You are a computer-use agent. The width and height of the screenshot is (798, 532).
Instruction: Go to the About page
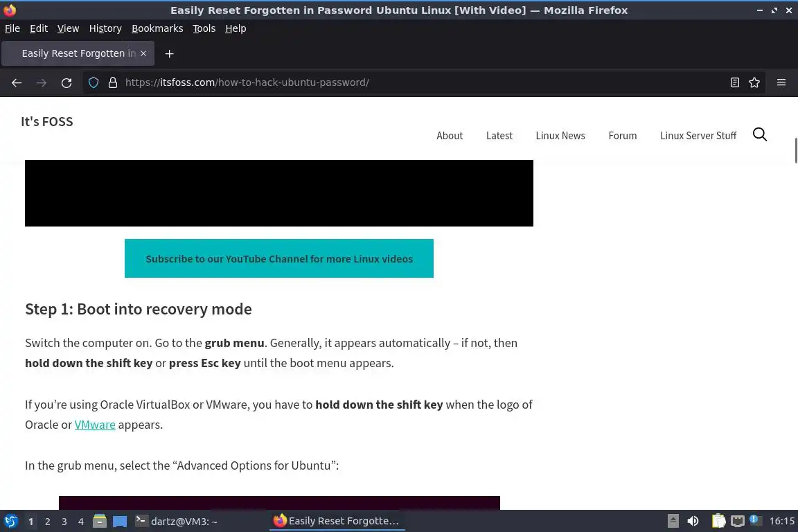click(x=450, y=135)
